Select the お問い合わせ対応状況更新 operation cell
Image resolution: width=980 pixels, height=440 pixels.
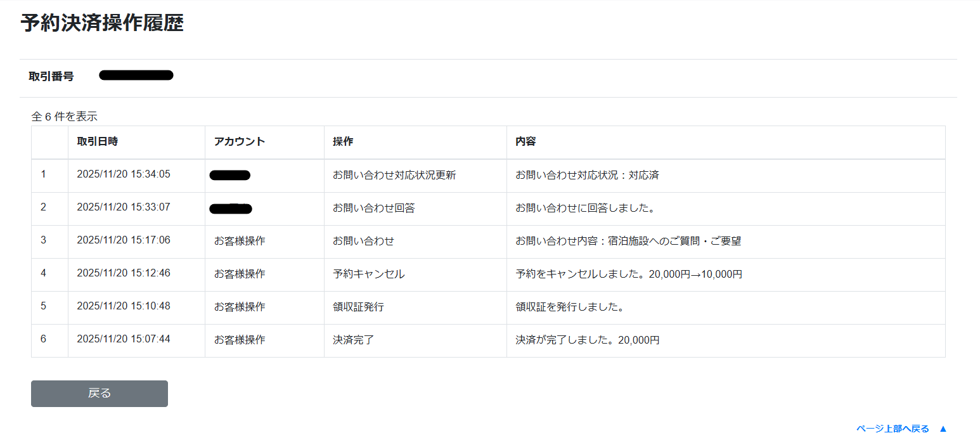(394, 175)
